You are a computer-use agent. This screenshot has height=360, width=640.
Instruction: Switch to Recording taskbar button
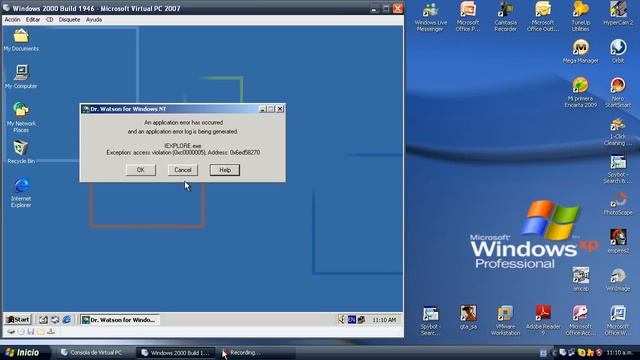[257, 353]
